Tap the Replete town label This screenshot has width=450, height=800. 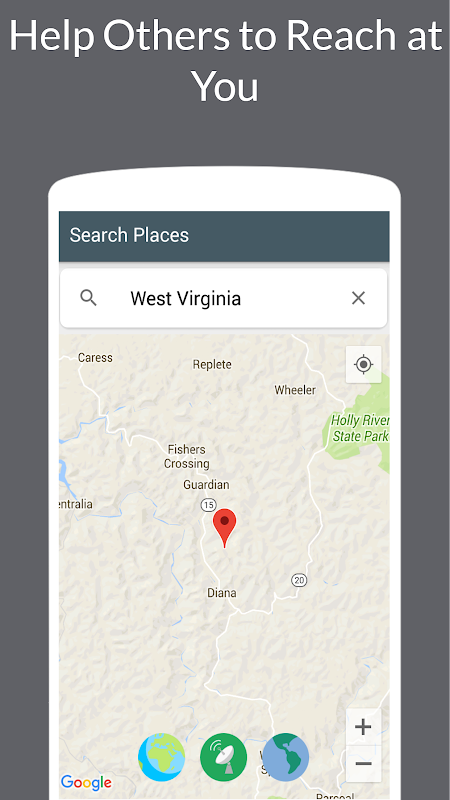coord(212,365)
